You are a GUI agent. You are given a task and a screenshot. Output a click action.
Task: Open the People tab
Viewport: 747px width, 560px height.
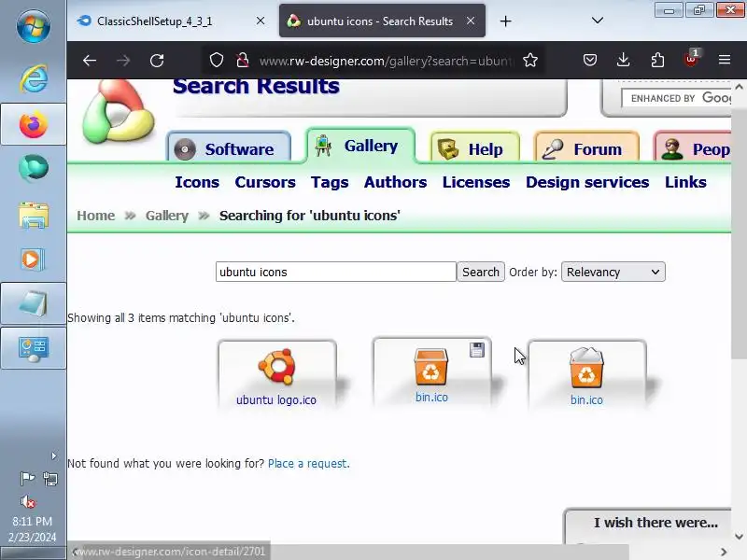[x=694, y=148]
